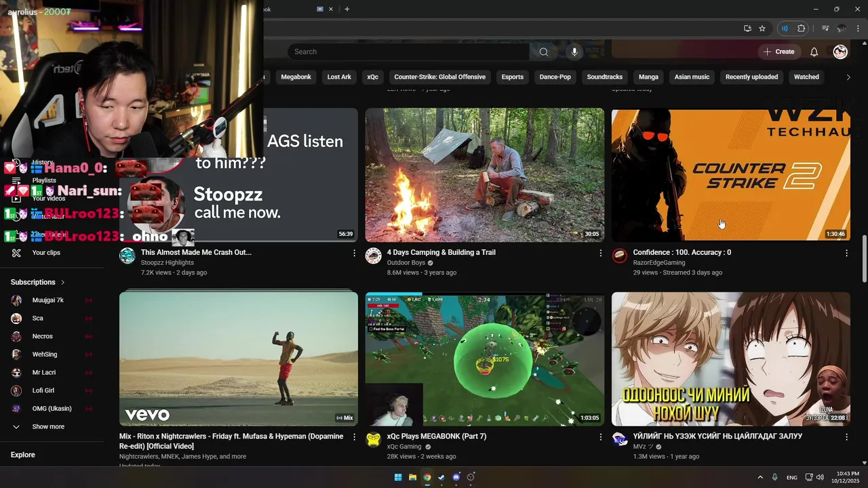Screen dimensions: 868x488
Task: Open File Explorer from taskbar
Action: point(412,477)
